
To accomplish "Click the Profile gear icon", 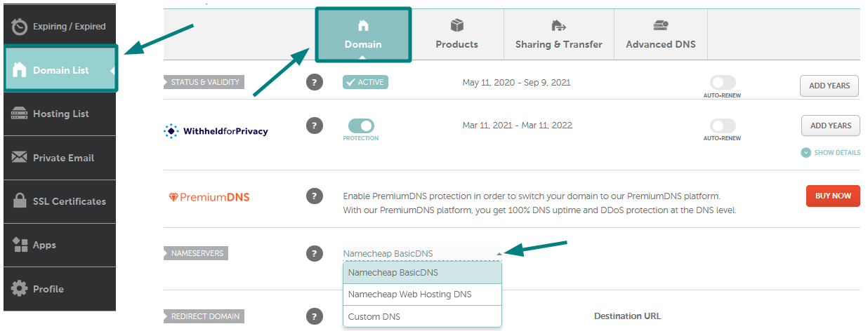I will tap(20, 289).
